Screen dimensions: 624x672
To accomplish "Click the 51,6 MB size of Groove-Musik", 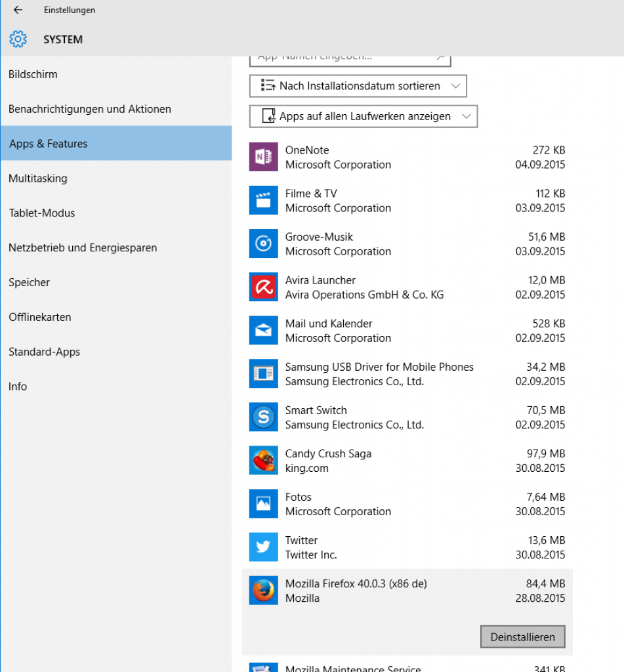I will point(547,236).
